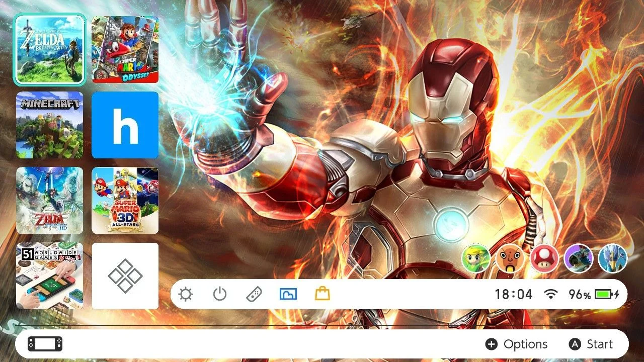
Task: Open Zelda Breath of the Wild game tile
Action: 50,49
